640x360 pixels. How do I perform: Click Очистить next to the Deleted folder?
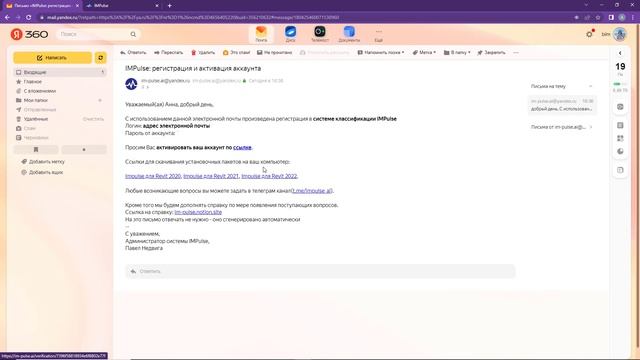coord(93,119)
